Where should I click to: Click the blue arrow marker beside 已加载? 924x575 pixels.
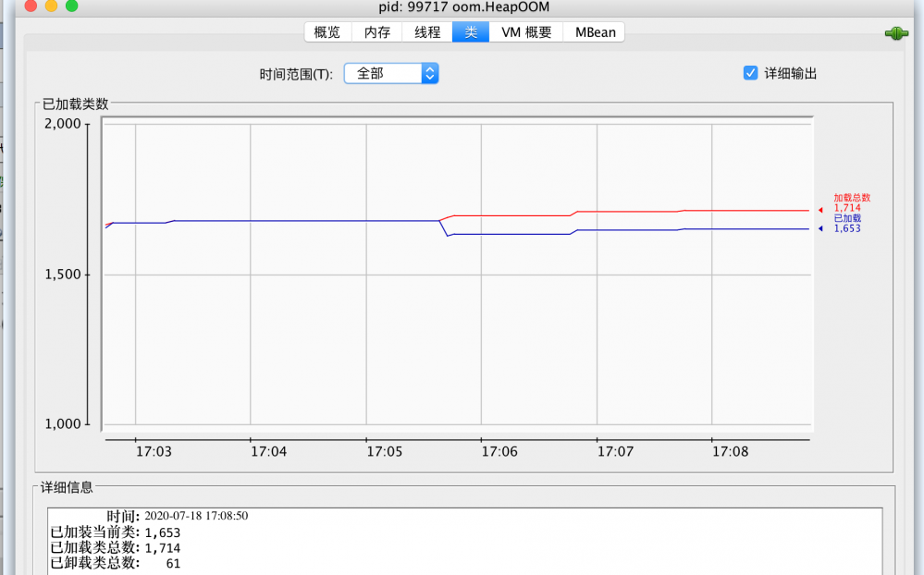[820, 228]
